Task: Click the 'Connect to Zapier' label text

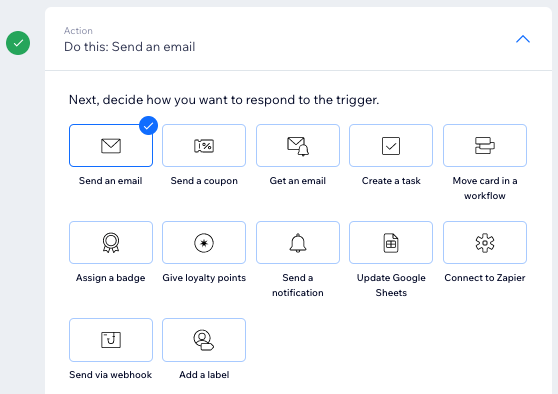Action: (x=485, y=278)
